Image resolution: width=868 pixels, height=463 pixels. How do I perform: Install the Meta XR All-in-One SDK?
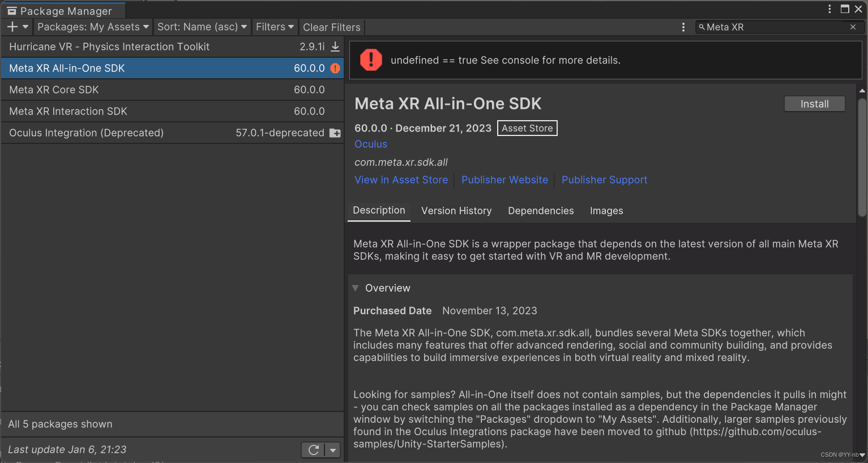814,104
